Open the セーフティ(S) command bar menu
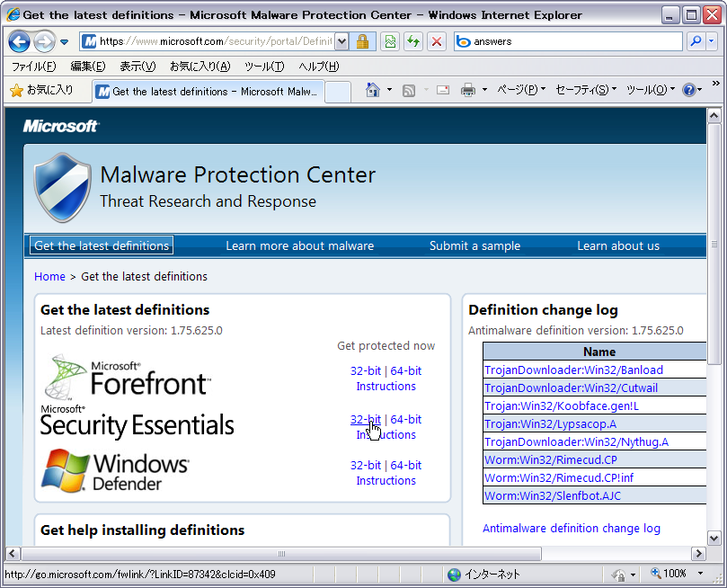 coord(586,90)
